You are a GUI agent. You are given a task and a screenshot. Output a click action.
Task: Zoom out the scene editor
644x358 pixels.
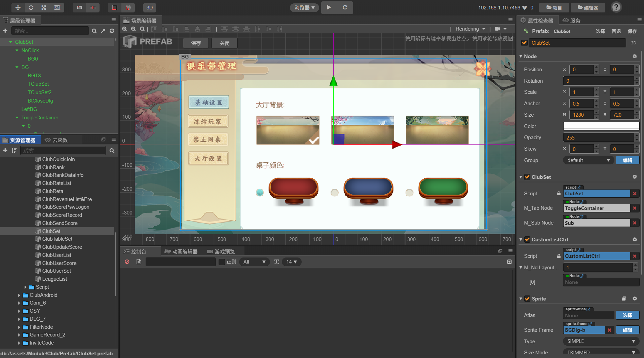[x=134, y=29]
